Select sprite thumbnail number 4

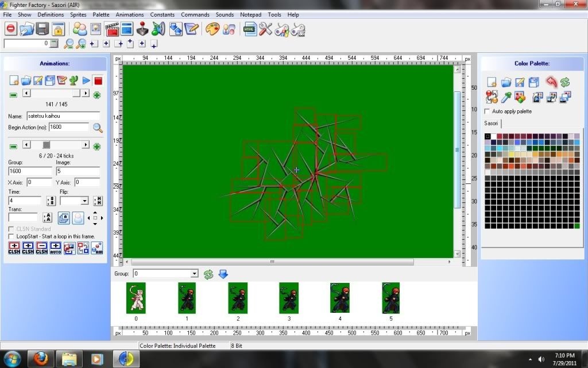coord(340,298)
